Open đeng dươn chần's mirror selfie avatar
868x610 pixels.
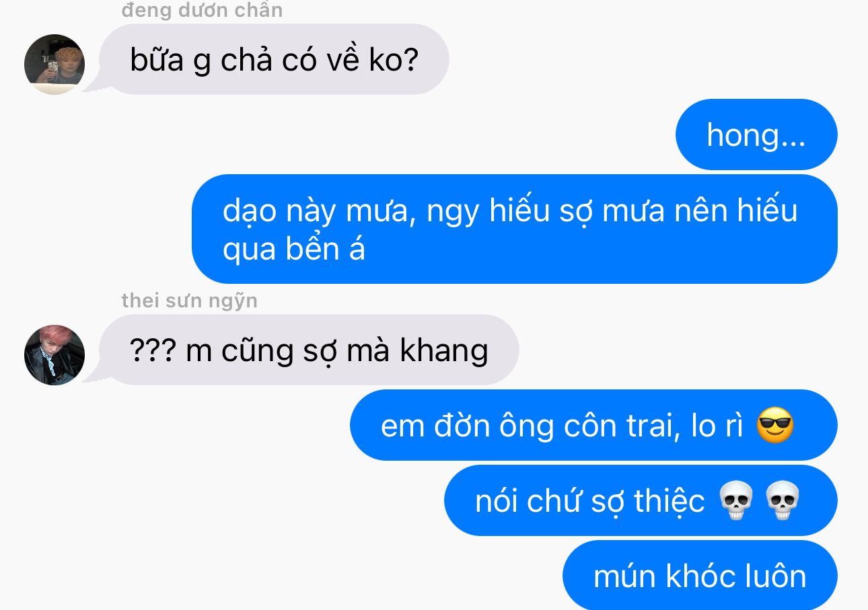55,65
